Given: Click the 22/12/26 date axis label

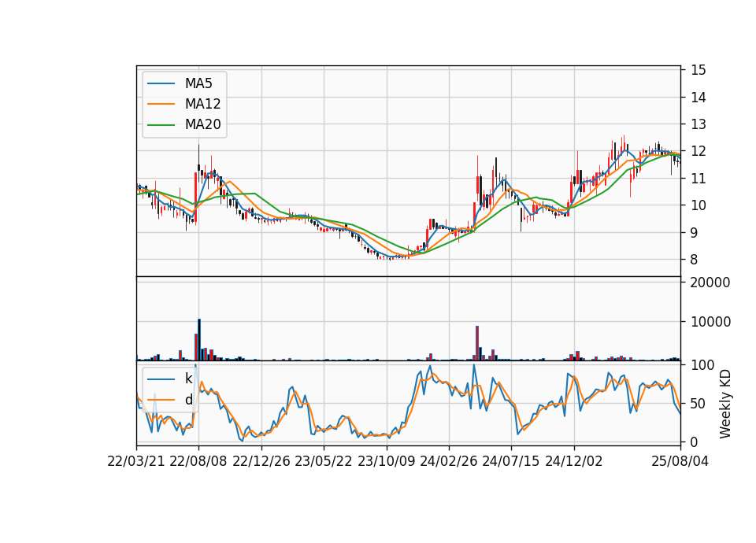Looking at the screenshot, I should (x=261, y=461).
